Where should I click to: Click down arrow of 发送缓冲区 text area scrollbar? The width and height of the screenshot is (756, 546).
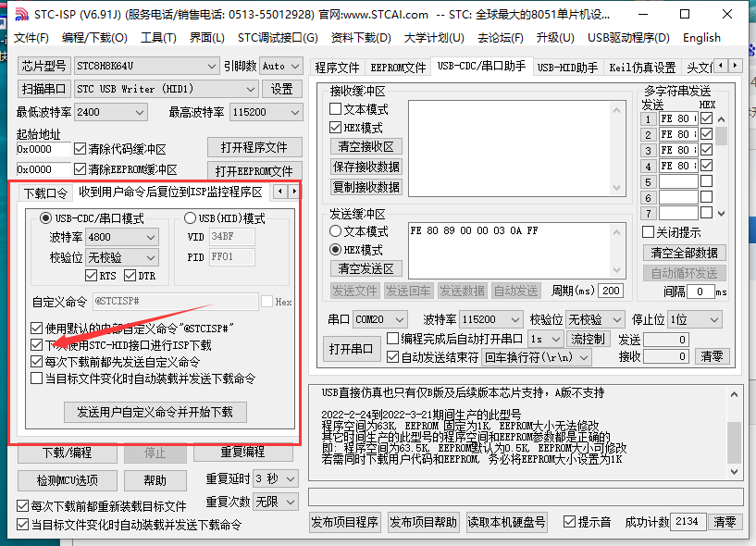[616, 269]
